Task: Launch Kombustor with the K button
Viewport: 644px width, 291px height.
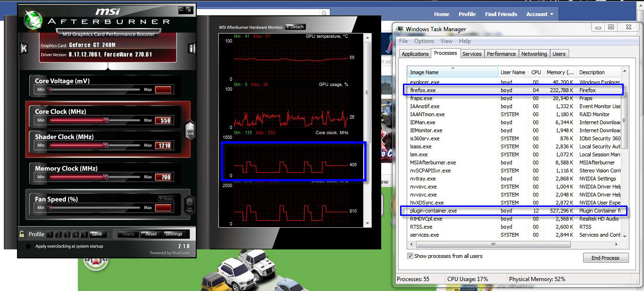Action: (x=24, y=48)
